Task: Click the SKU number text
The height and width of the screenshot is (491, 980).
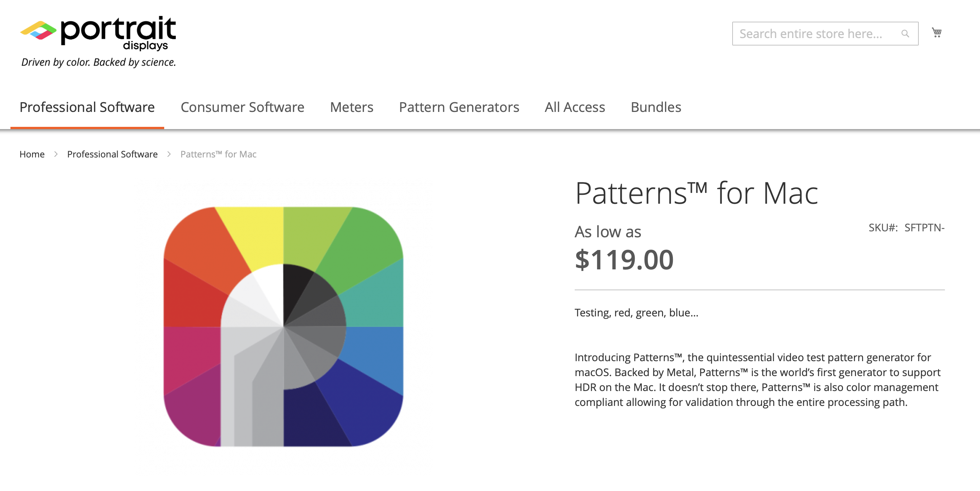Action: pos(924,228)
